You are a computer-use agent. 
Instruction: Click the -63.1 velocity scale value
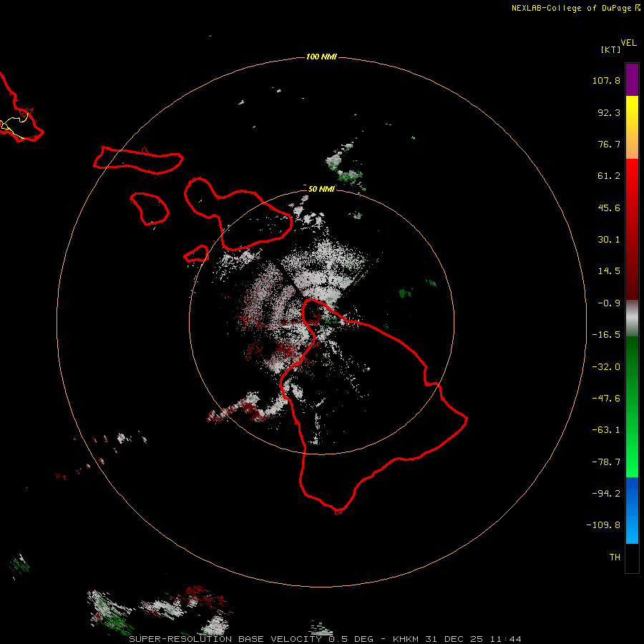[606, 430]
